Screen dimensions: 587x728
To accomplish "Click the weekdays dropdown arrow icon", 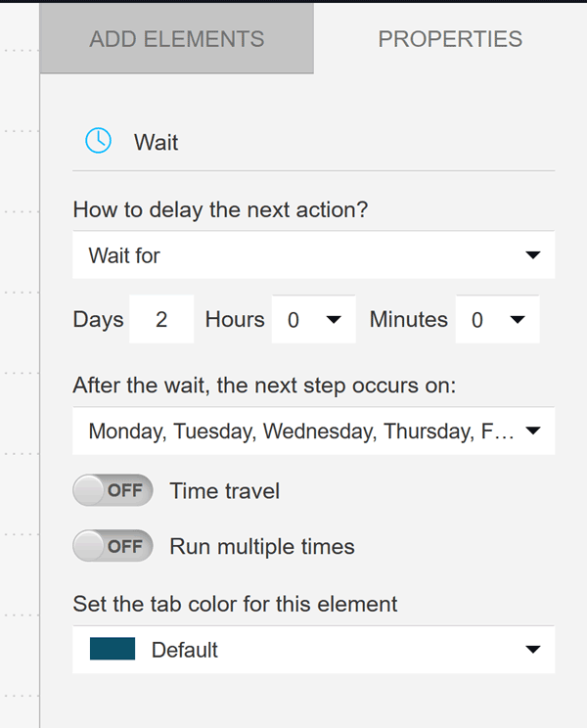I will pos(532,431).
